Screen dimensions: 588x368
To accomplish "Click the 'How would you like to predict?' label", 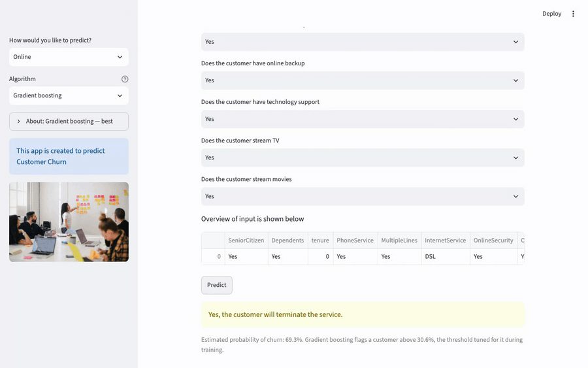I will [x=50, y=40].
